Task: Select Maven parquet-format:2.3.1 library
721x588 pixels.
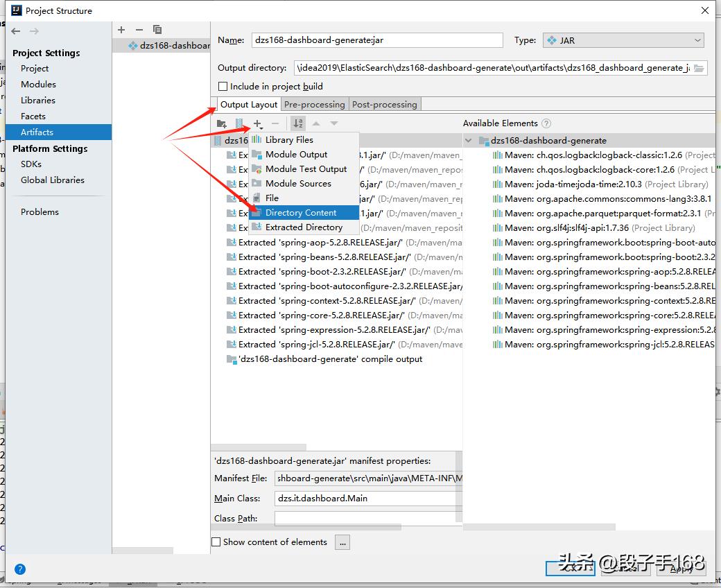Action: click(x=603, y=214)
